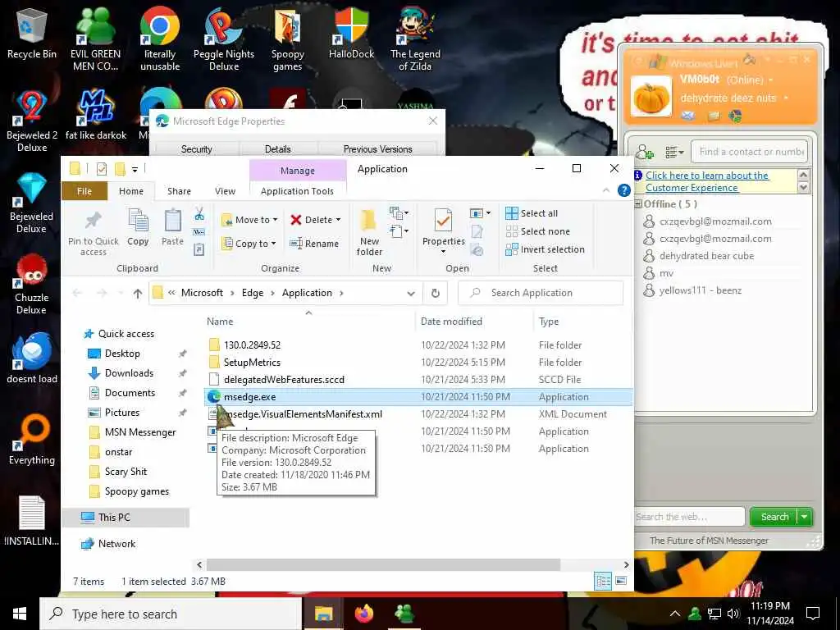Open the Windows Start menu
The width and height of the screenshot is (840, 630).
point(20,614)
